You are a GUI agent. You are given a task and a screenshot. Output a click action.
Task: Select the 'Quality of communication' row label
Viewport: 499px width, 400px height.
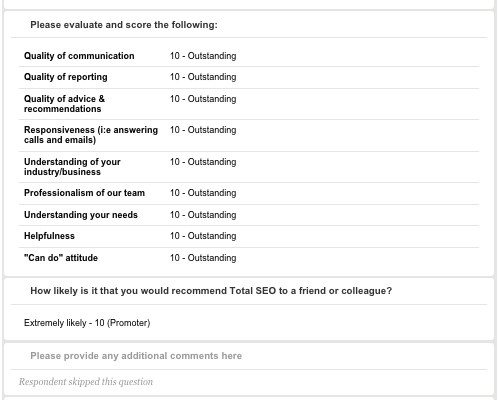pyautogui.click(x=79, y=56)
